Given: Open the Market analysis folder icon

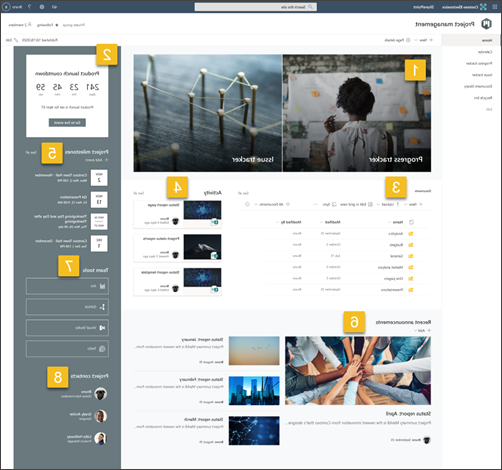Looking at the screenshot, I should click(x=411, y=267).
